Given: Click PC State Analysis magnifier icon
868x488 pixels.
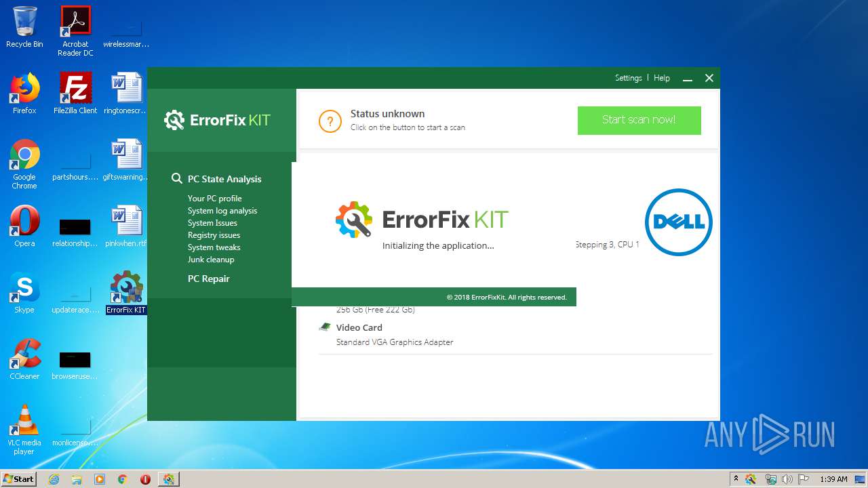Looking at the screenshot, I should click(x=176, y=178).
